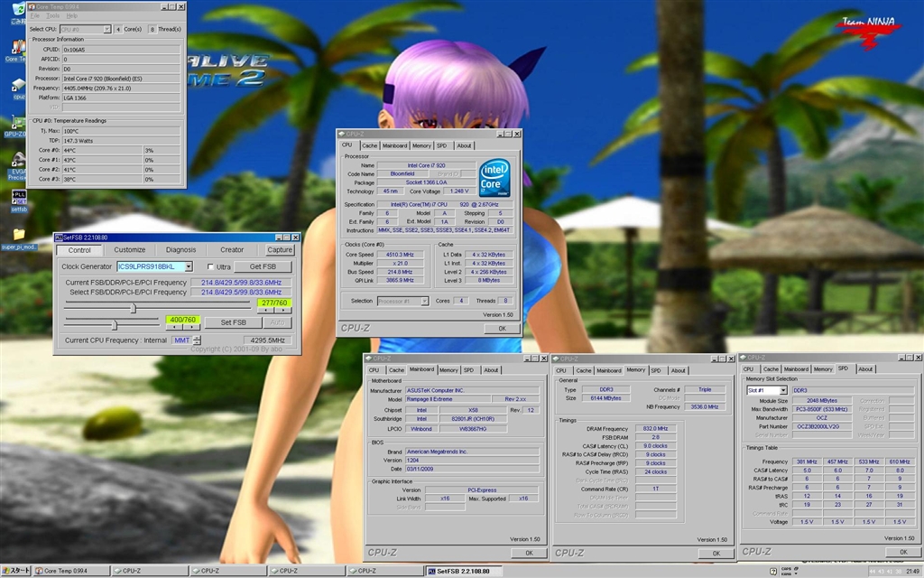The image size is (924, 578).
Task: Enable the Ultra checkbox in SetFSB
Action: pyautogui.click(x=210, y=266)
